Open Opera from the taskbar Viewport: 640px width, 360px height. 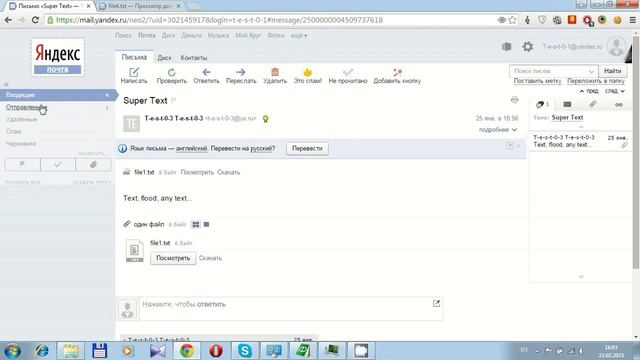pos(216,351)
